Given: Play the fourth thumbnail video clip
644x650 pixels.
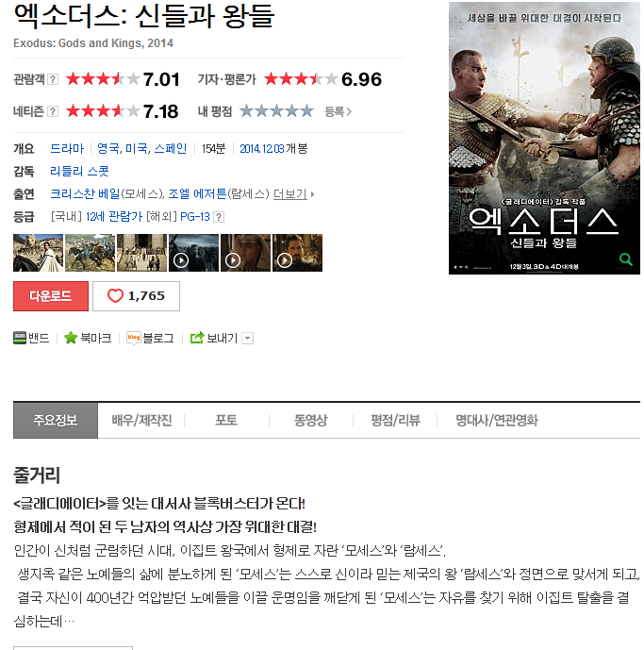Looking at the screenshot, I should (193, 253).
